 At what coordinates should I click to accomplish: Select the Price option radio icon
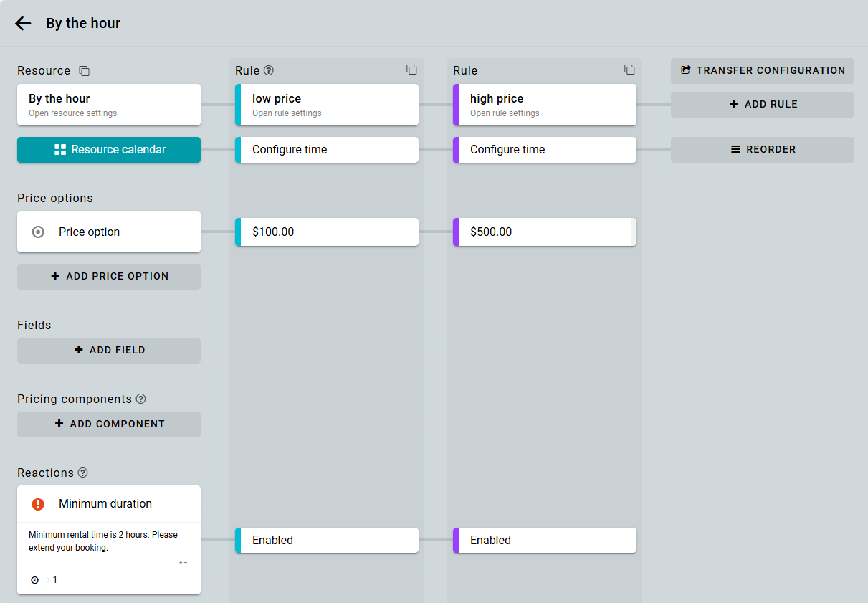[39, 232]
